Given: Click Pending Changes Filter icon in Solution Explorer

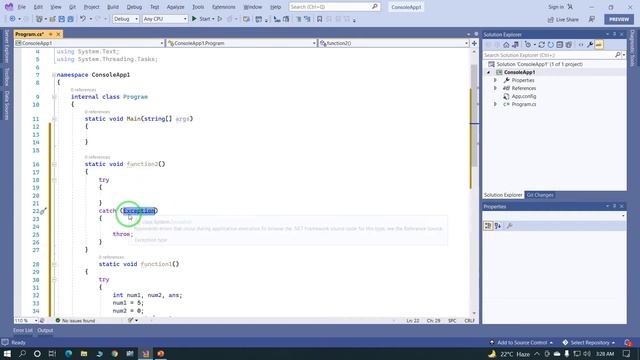Looking at the screenshot, I should pyautogui.click(x=528, y=45).
